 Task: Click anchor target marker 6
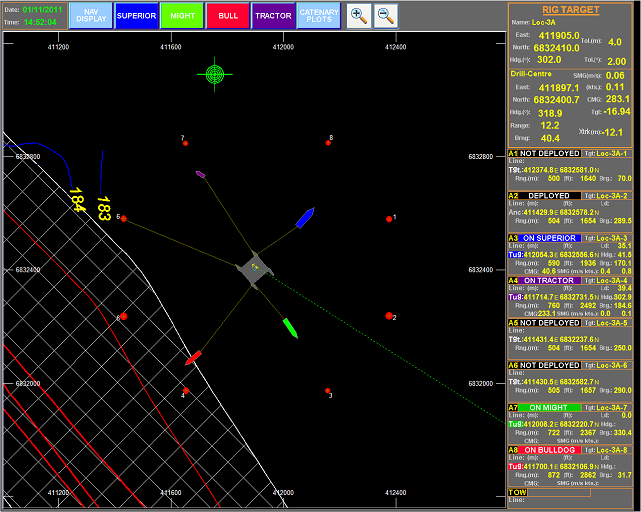(123, 219)
